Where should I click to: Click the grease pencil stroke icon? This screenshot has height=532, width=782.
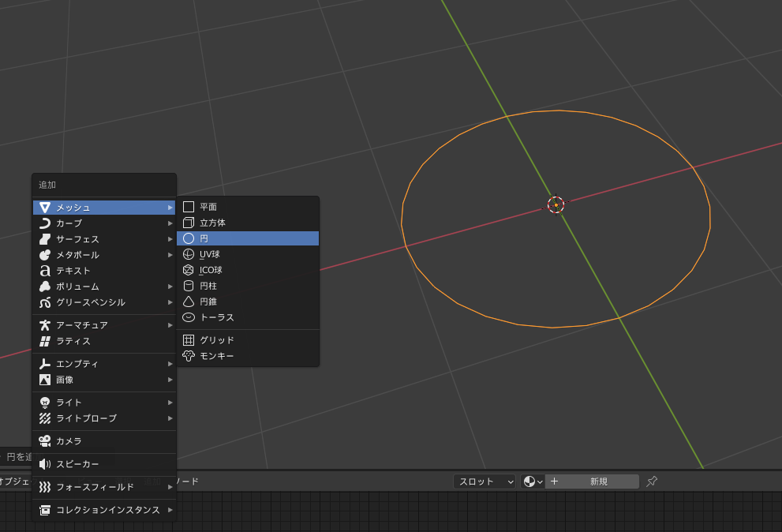click(x=45, y=302)
